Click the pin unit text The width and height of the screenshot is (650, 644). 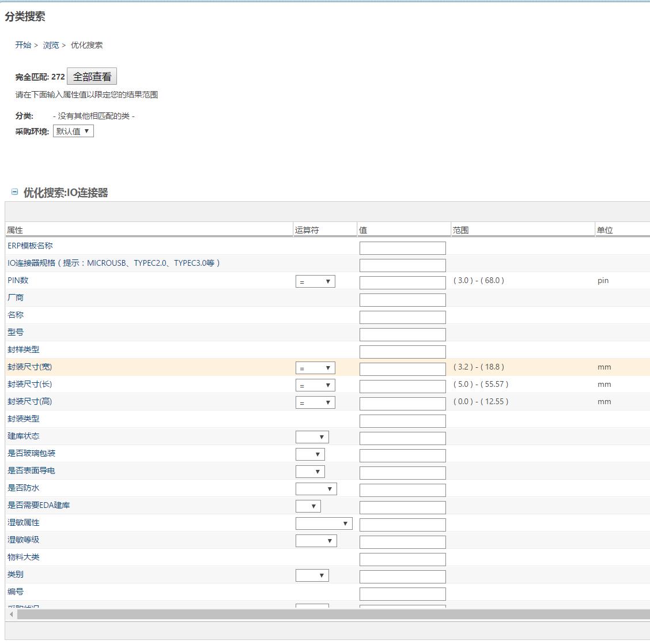click(603, 281)
